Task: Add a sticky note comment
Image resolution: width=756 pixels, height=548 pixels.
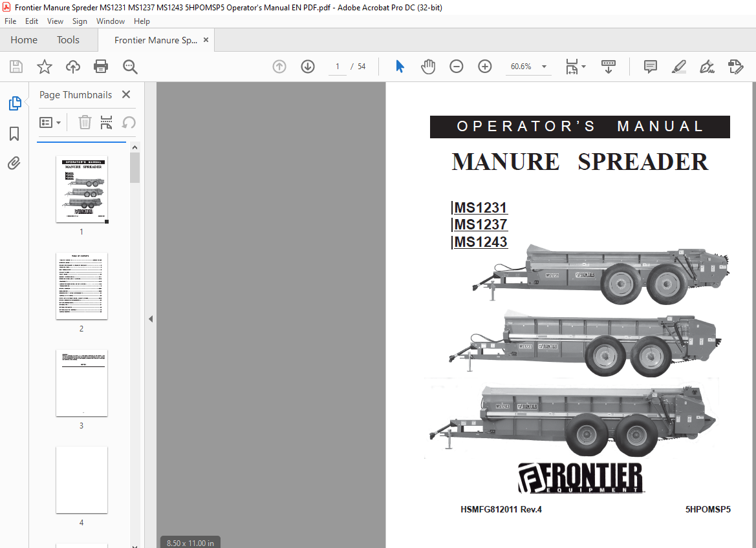Action: tap(651, 67)
